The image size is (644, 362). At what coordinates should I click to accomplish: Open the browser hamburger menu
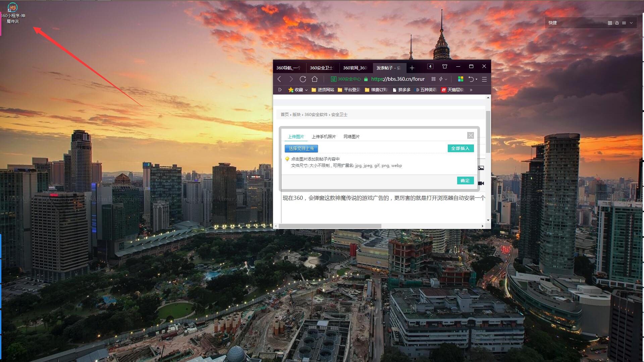pyautogui.click(x=484, y=79)
